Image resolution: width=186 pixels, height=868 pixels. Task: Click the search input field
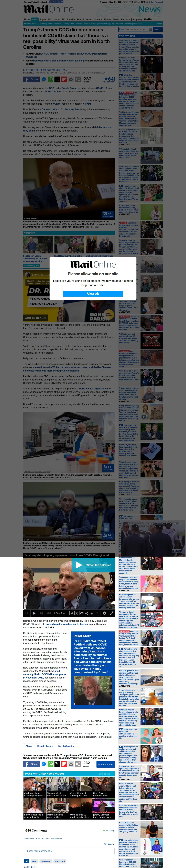point(140,29)
